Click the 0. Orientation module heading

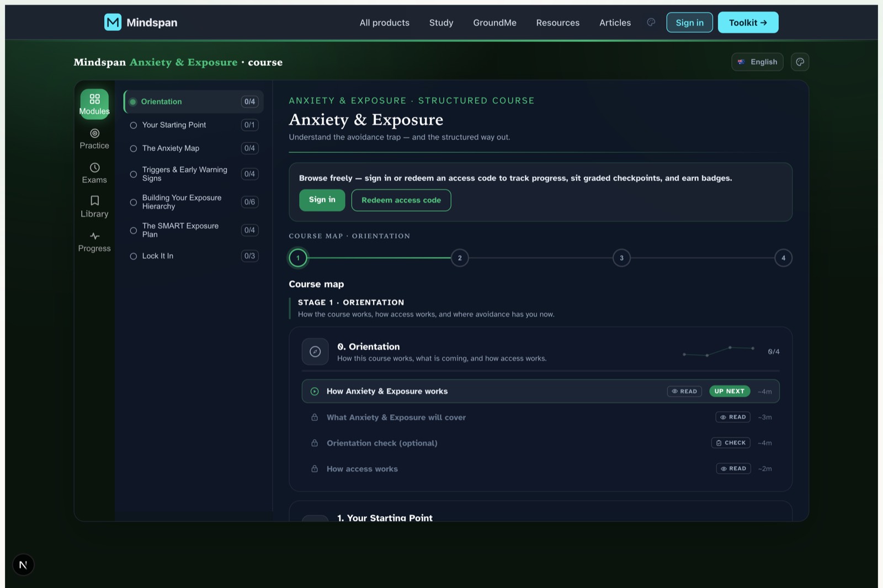click(369, 346)
